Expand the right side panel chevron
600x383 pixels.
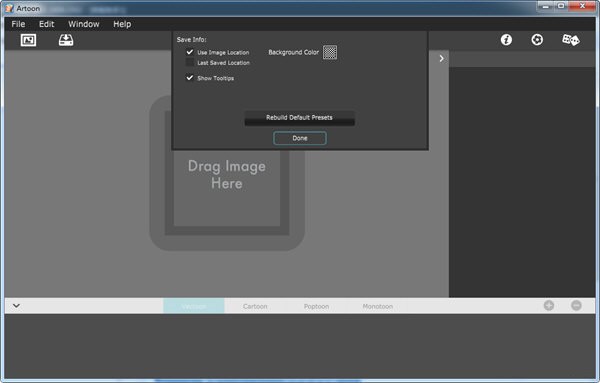tap(441, 59)
